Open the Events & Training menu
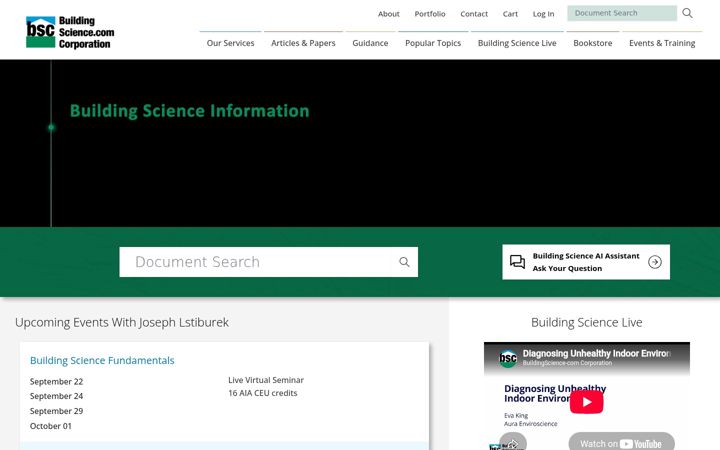Screen dimensions: 720x450 [x=662, y=43]
